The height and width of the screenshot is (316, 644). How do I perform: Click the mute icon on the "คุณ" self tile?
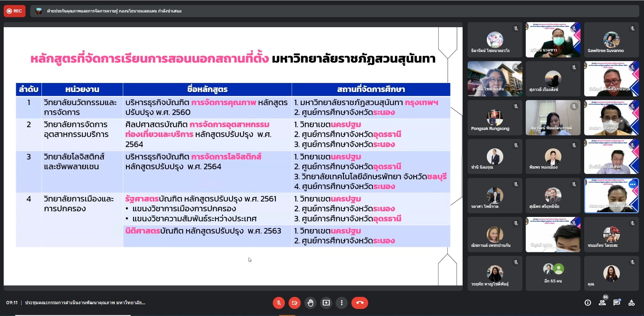(x=632, y=262)
